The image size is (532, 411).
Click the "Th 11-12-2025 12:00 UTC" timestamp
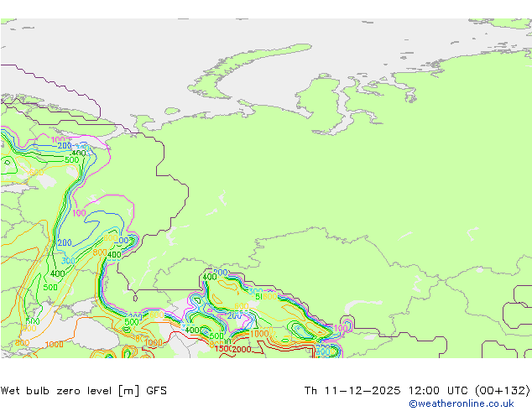point(388,391)
